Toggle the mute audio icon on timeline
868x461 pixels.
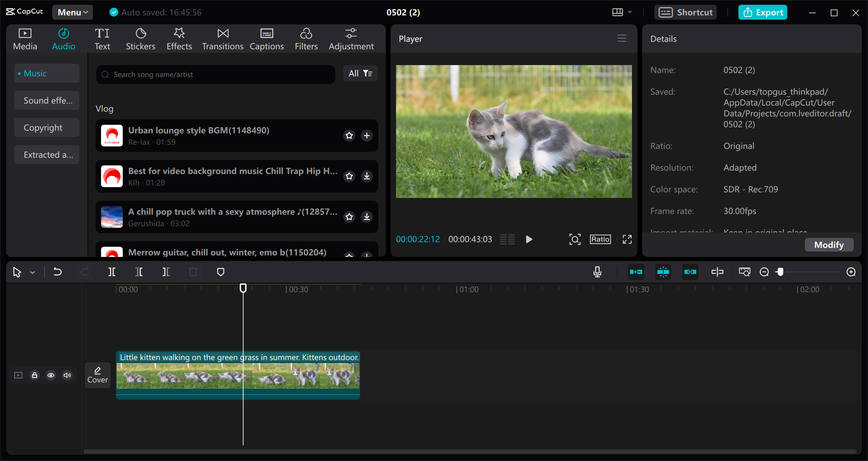point(67,376)
